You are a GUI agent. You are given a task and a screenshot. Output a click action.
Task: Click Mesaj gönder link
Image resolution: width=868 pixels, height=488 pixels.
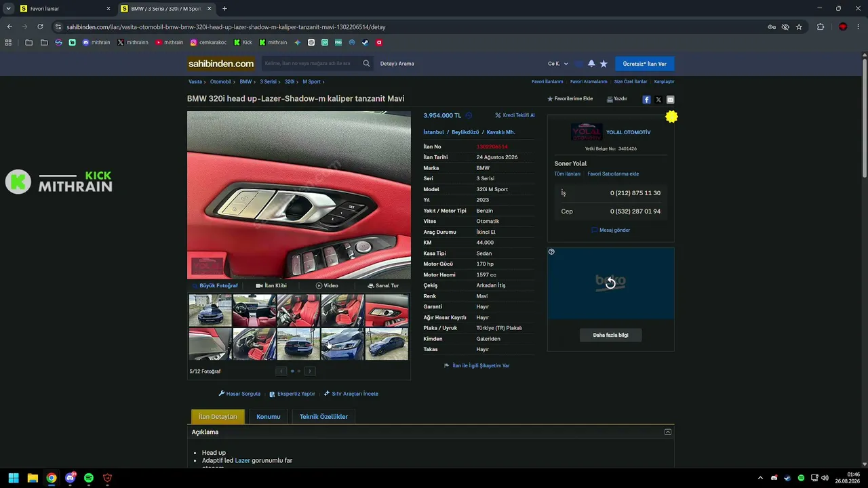coord(611,230)
